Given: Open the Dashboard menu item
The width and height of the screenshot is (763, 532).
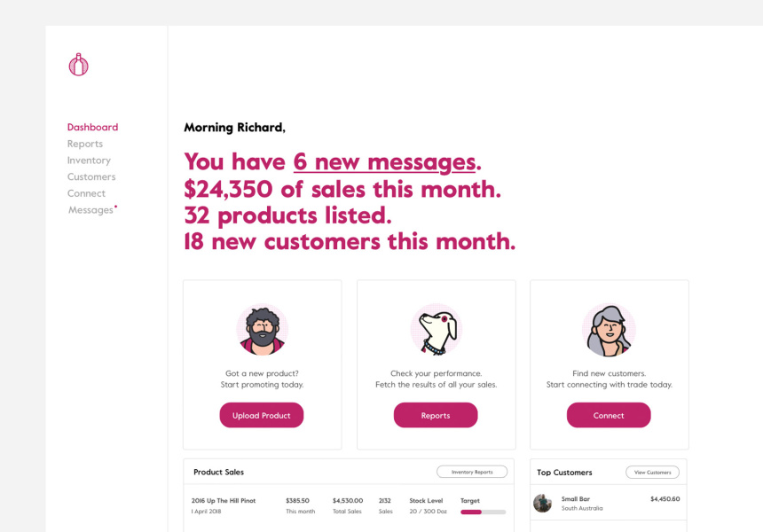Looking at the screenshot, I should coord(92,128).
